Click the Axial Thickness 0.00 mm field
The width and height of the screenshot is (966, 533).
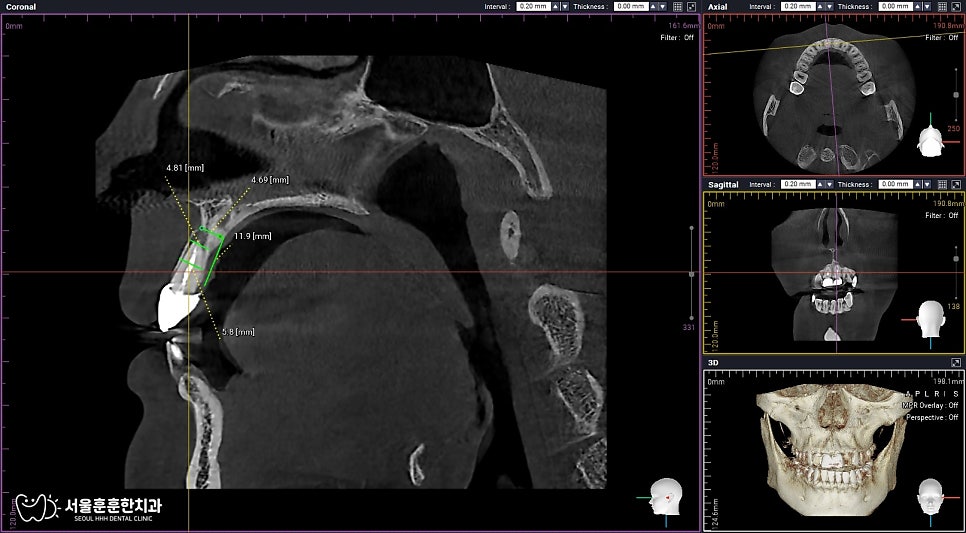(x=896, y=7)
